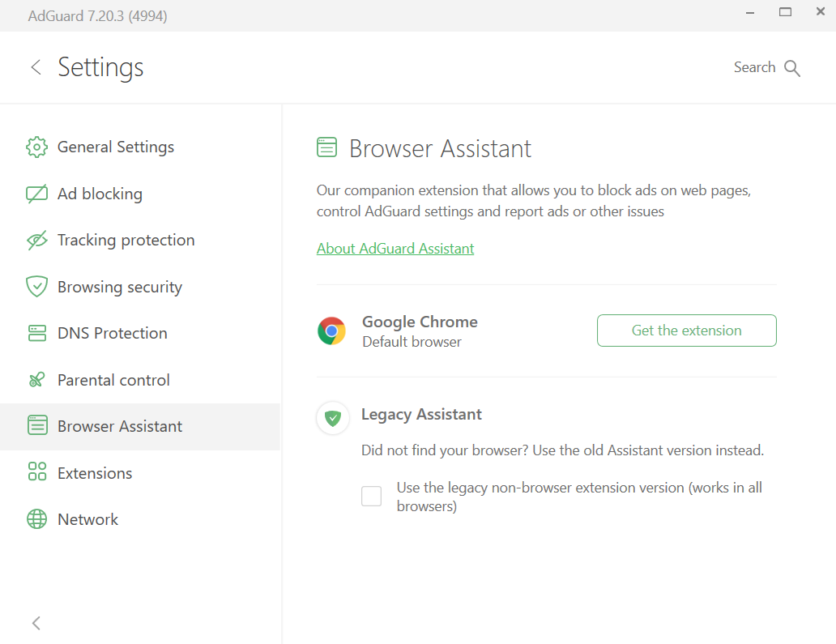
Task: Click the General Settings gear icon
Action: pyautogui.click(x=36, y=147)
